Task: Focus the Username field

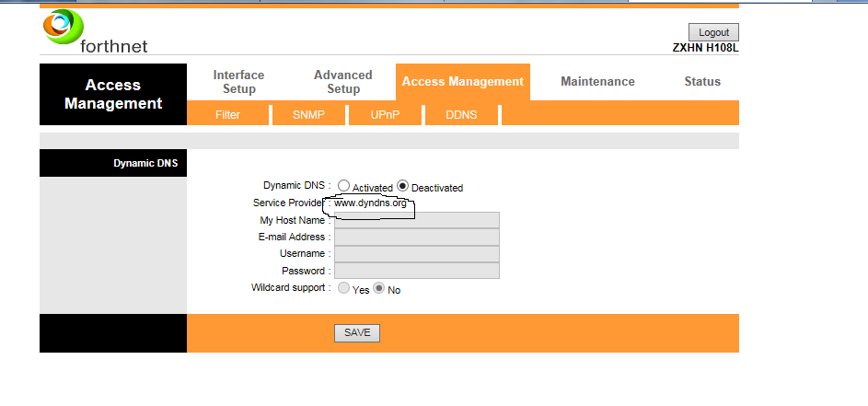Action: (x=417, y=254)
